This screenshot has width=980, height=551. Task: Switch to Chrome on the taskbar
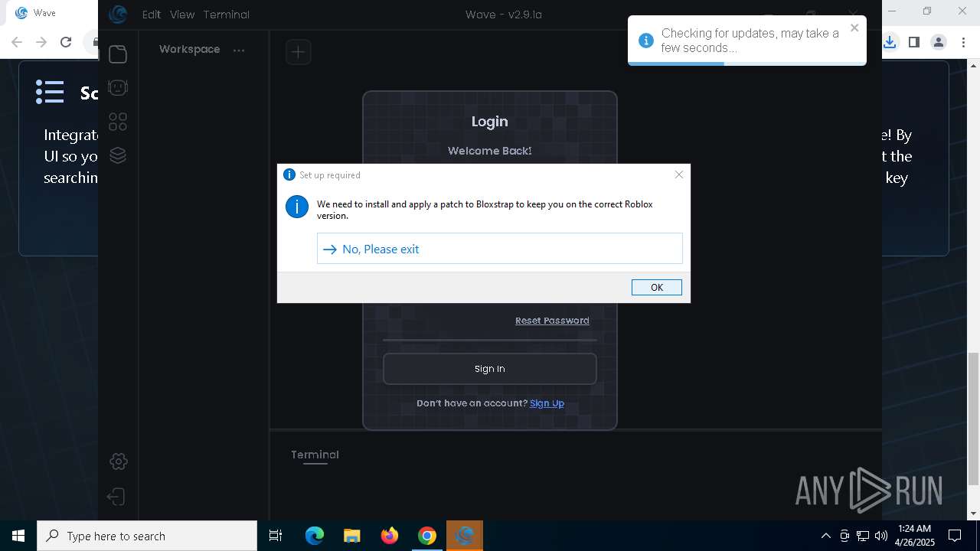tap(427, 536)
